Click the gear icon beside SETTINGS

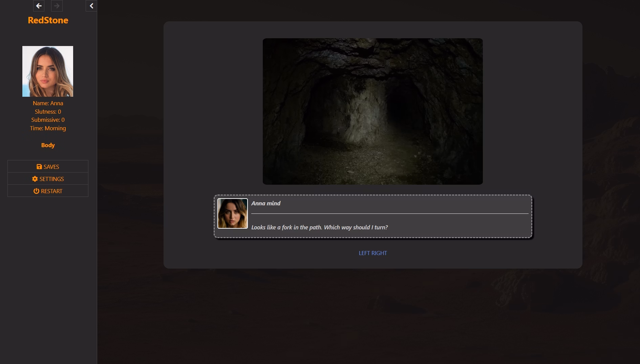[x=35, y=179]
